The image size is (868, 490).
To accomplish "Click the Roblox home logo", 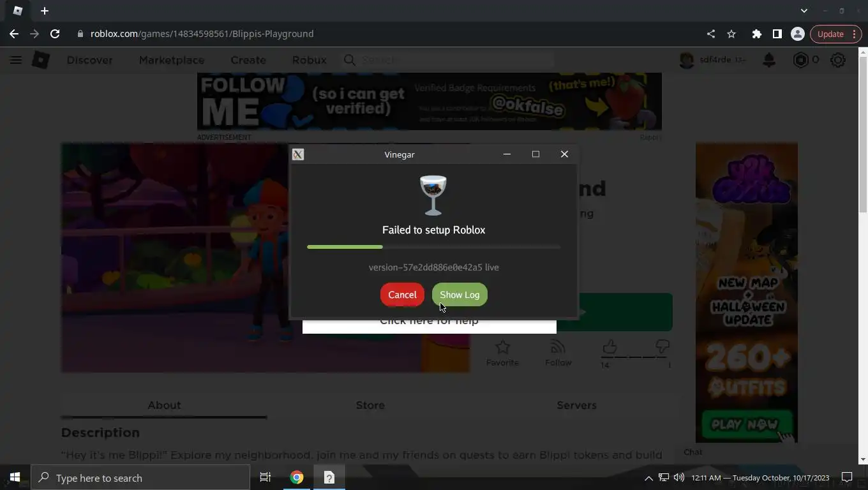I will point(41,60).
